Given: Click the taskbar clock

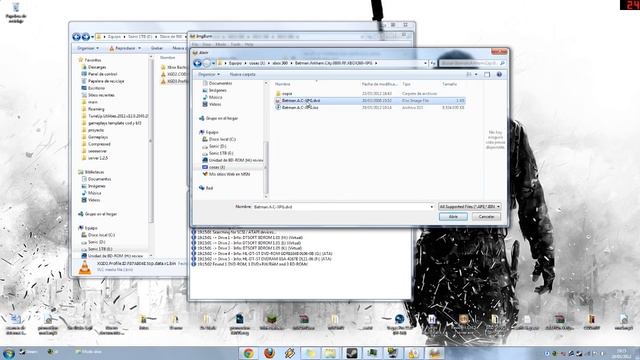Looking at the screenshot, I should coord(622,353).
